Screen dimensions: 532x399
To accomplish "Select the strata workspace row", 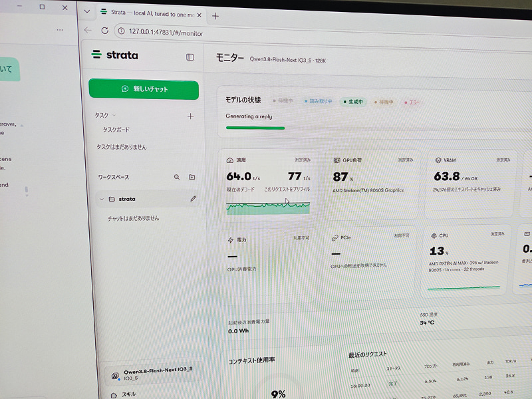I will [148, 199].
